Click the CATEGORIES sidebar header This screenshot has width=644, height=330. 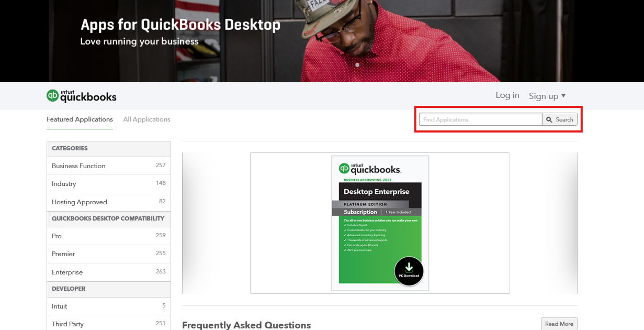pyautogui.click(x=109, y=149)
